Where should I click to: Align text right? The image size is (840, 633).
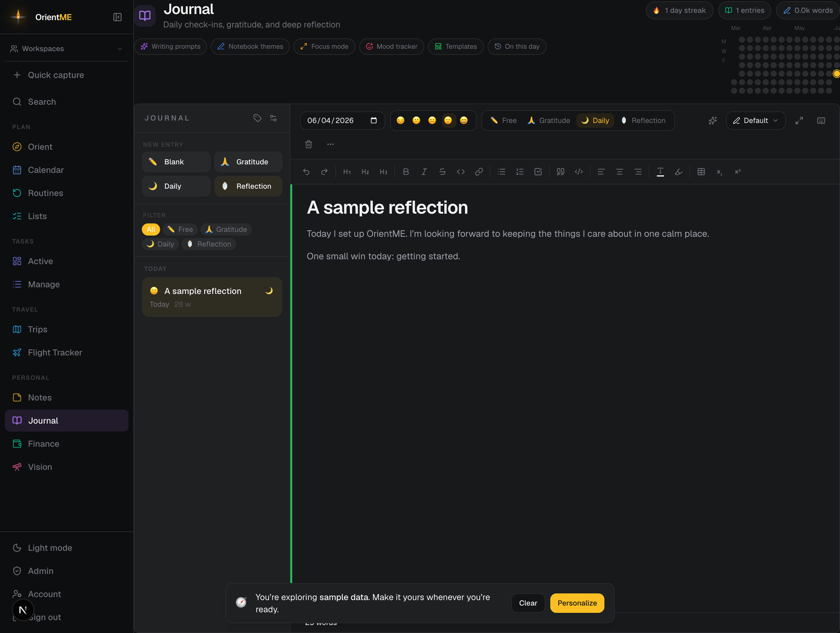638,172
